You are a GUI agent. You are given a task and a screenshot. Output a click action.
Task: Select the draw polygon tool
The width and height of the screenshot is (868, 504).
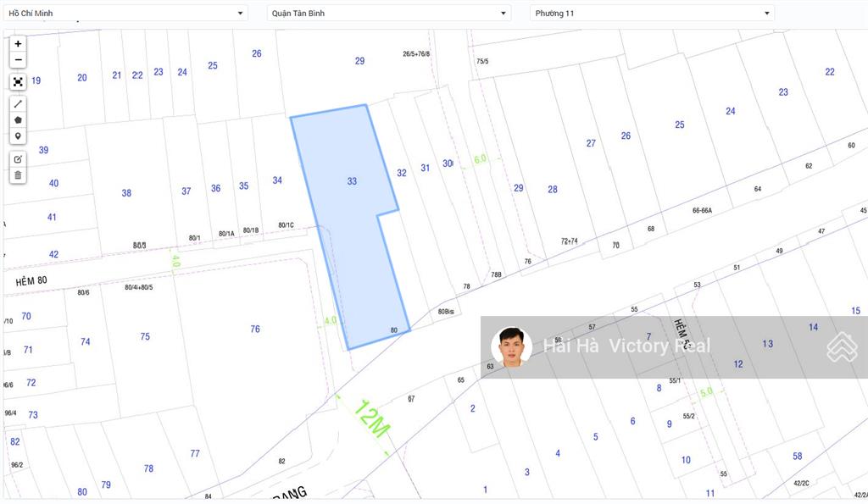tap(18, 119)
